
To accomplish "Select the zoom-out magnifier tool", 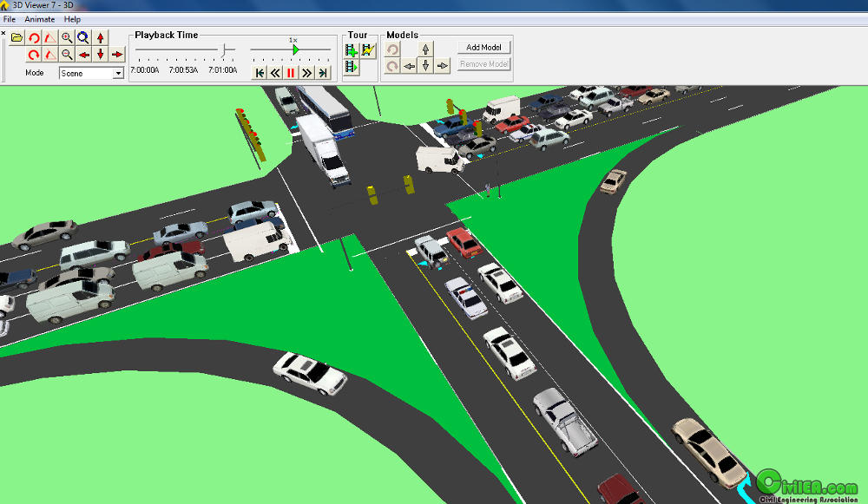I will [66, 53].
